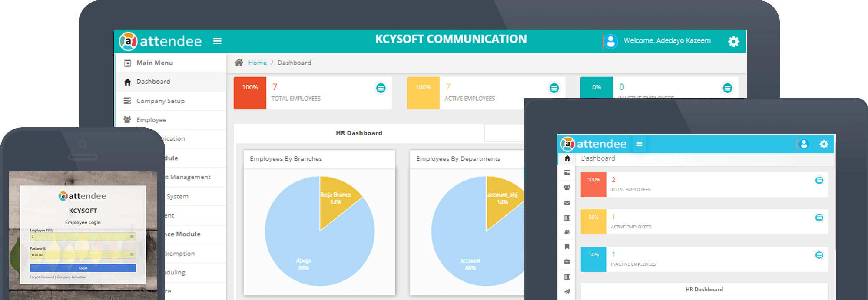
Task: Click paper plane icon in tablet sidebar
Action: 567,291
